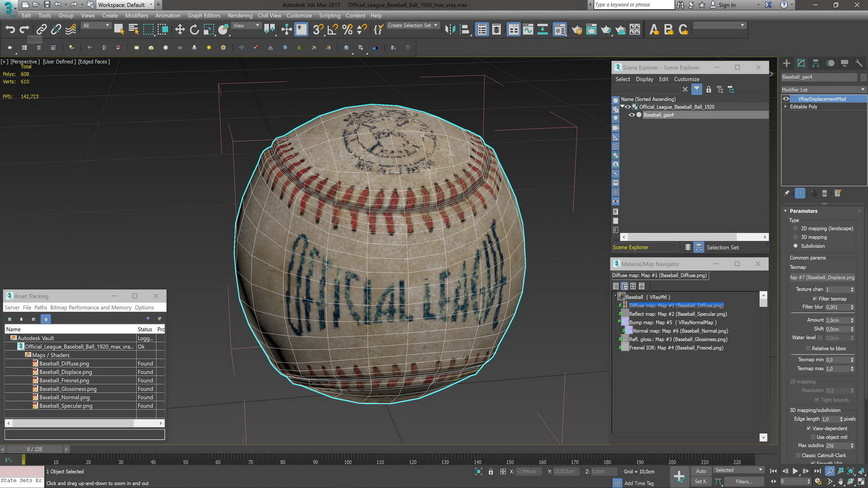Open the Modifier List dropdown
The width and height of the screenshot is (868, 488).
click(824, 89)
